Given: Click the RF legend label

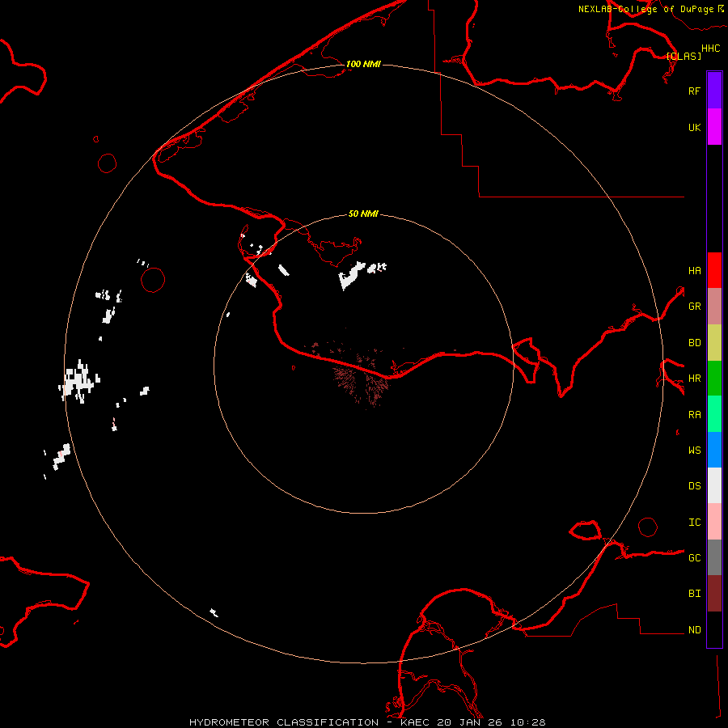Looking at the screenshot, I should click(694, 91).
